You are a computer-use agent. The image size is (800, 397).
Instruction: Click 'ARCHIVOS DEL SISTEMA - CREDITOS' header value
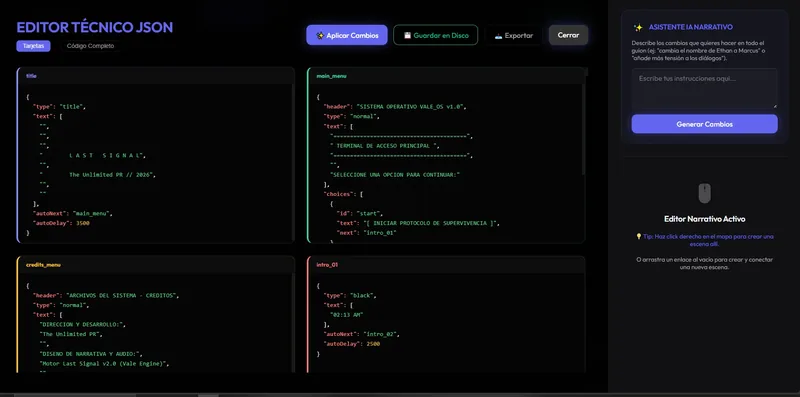coord(122,295)
